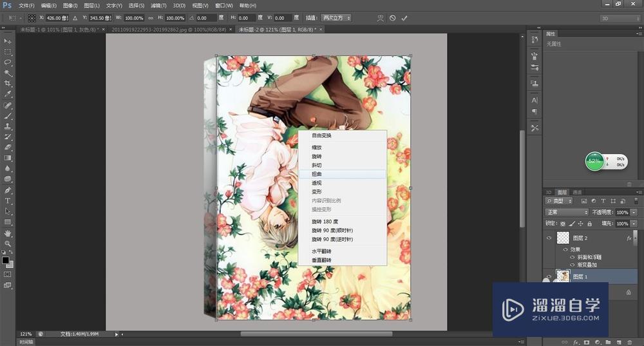This screenshot has width=644, height=346.
Task: Click the delete layer trash icon
Action: click(628, 341)
